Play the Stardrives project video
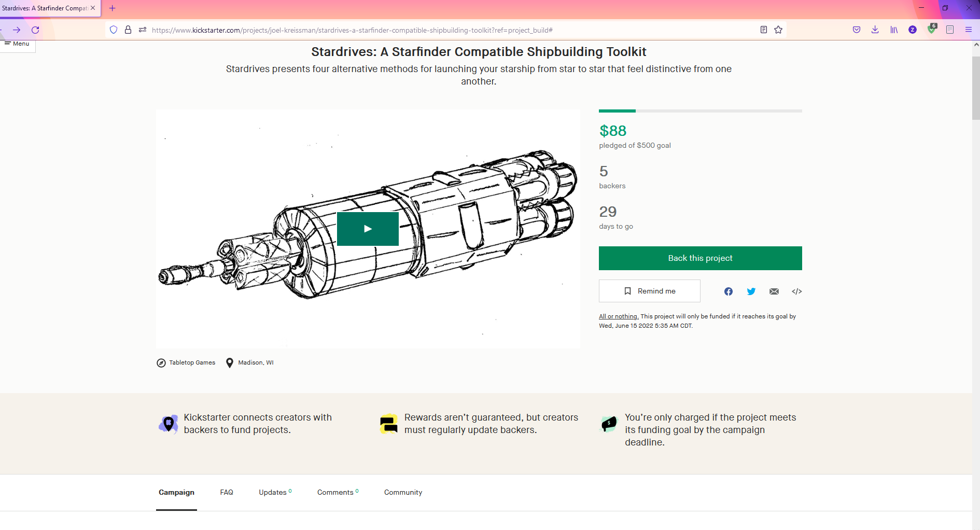The height and width of the screenshot is (530, 980). click(368, 229)
